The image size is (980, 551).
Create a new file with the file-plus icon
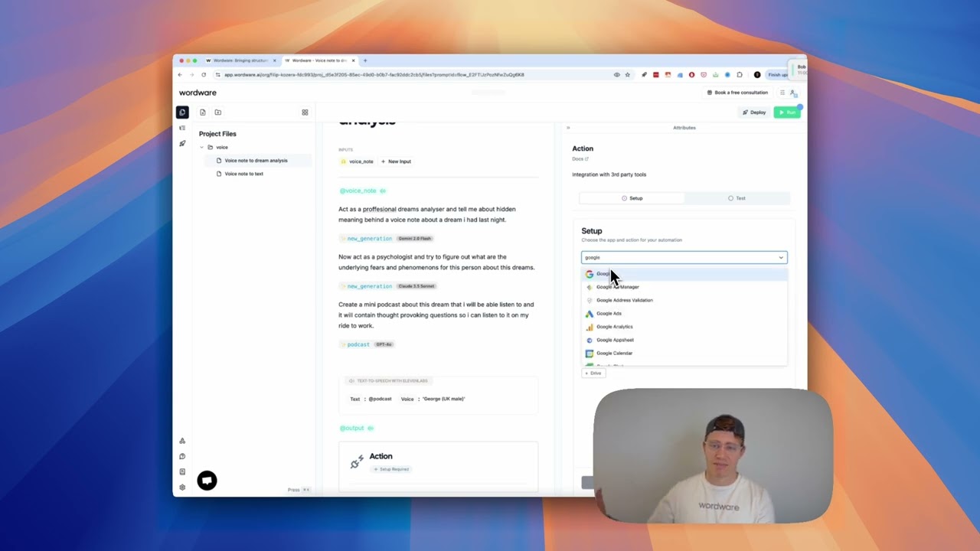click(x=203, y=112)
